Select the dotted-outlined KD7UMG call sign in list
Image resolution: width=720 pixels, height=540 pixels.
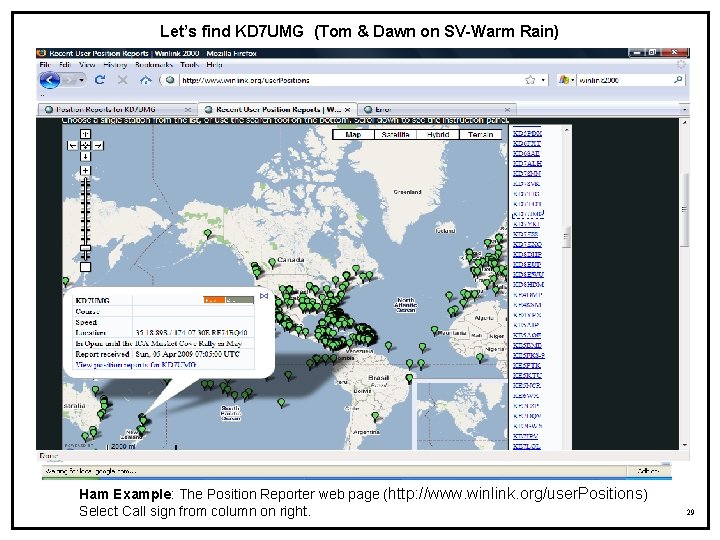tap(528, 214)
